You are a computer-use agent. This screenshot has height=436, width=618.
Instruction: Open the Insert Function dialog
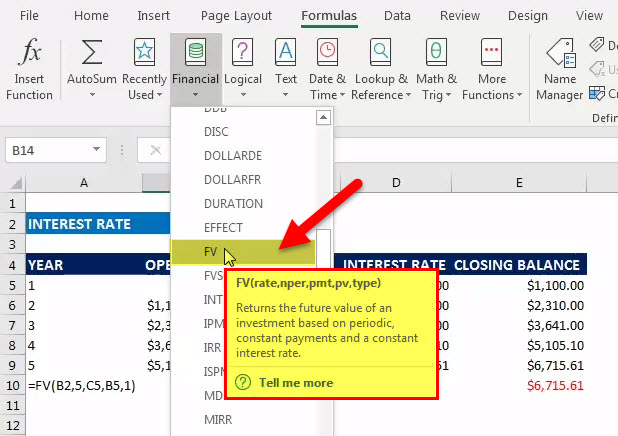30,69
